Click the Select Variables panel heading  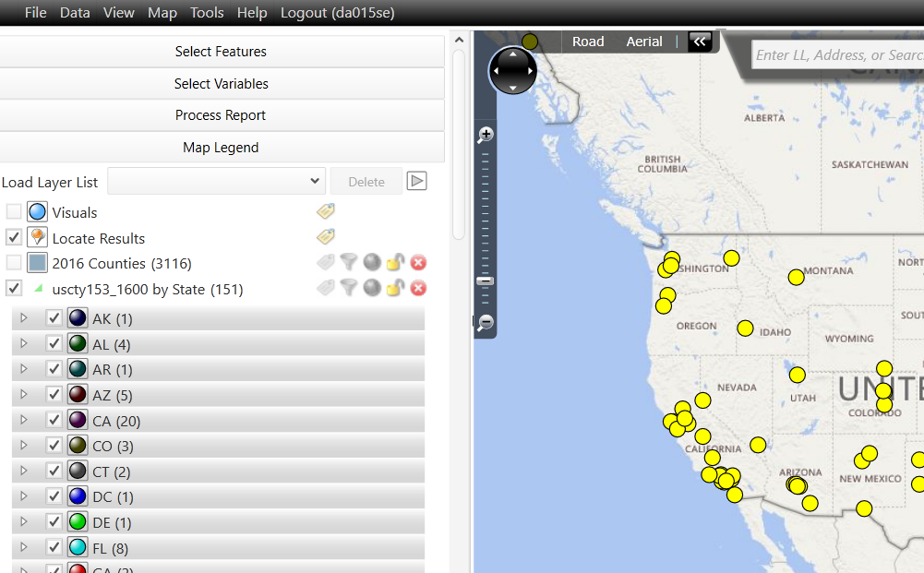tap(220, 84)
